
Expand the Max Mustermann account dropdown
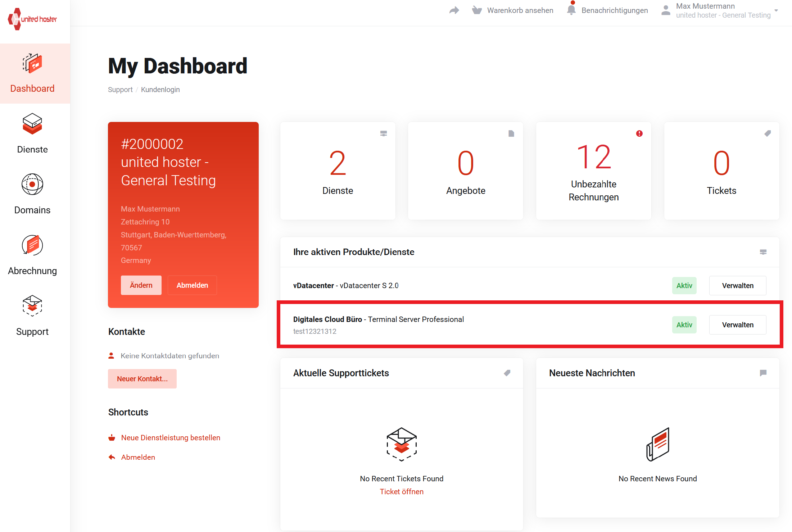click(776, 10)
